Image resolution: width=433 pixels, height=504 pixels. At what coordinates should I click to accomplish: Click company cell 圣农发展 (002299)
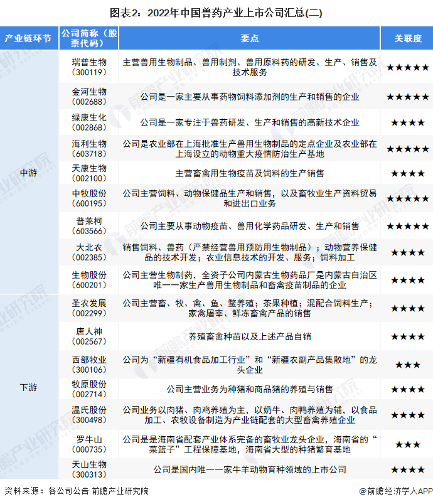point(89,308)
